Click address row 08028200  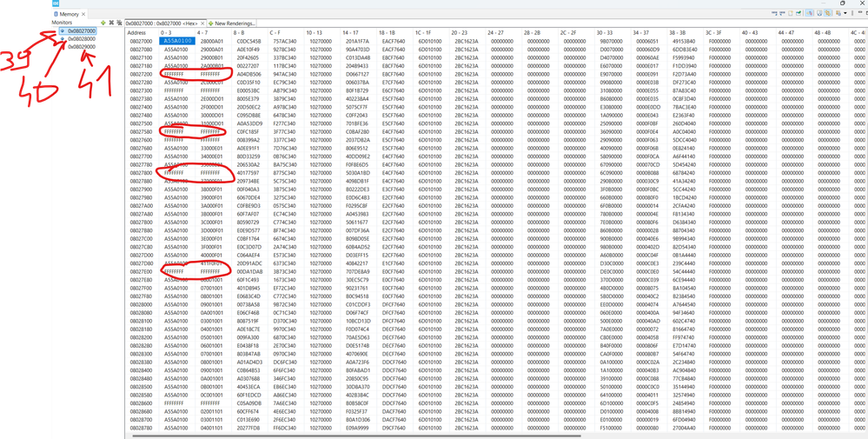(x=141, y=337)
